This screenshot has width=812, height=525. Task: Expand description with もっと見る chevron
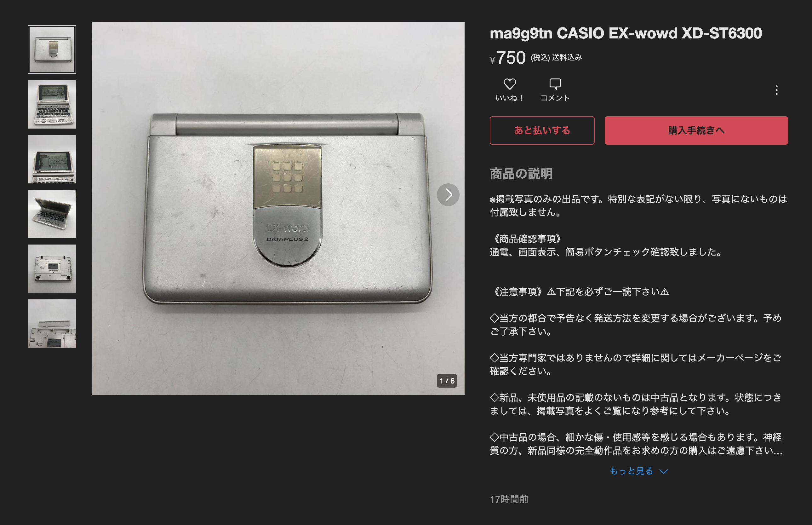click(663, 471)
